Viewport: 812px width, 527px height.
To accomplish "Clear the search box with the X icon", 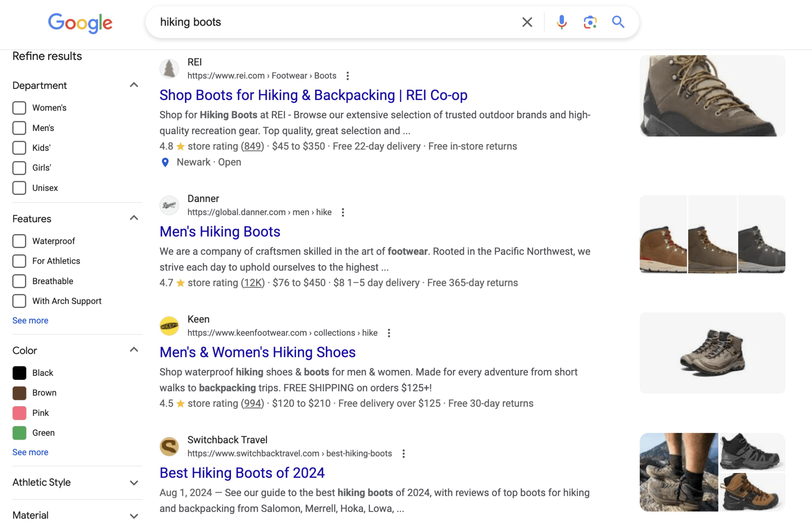I will tap(527, 22).
